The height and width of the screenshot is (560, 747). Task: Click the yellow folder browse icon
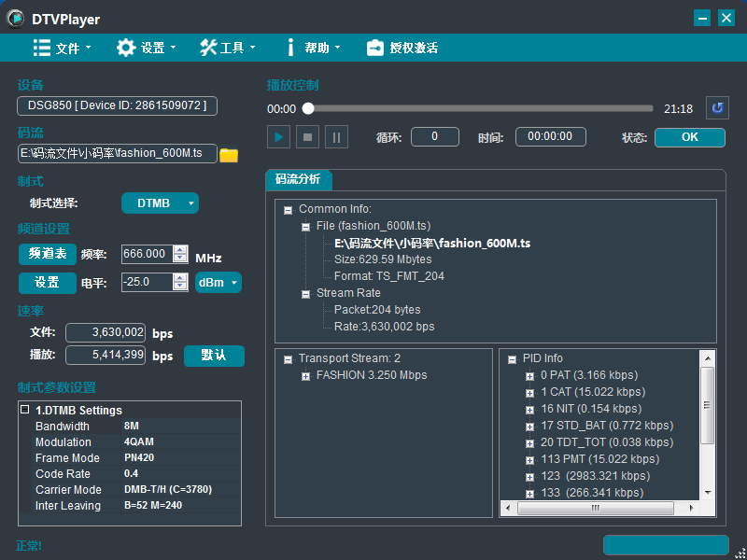click(229, 155)
